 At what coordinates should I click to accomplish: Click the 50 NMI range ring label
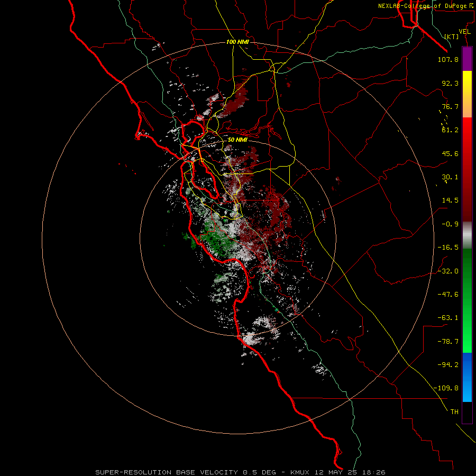point(237,140)
